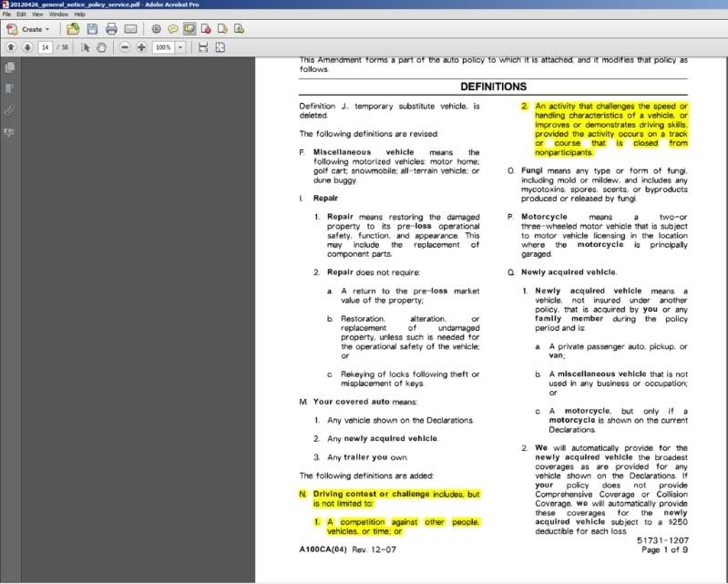Toggle the highlight text tool

click(x=189, y=29)
